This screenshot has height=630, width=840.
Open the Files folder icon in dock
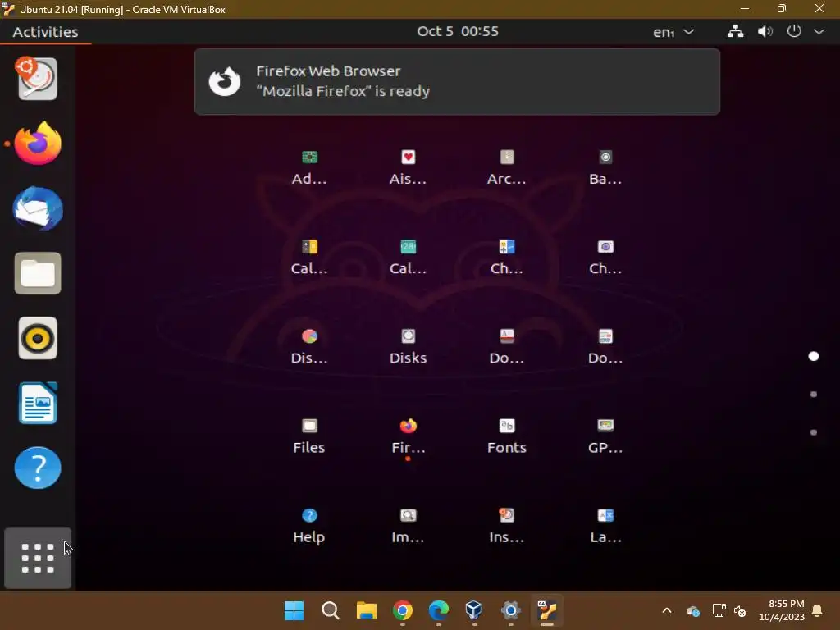pyautogui.click(x=38, y=273)
